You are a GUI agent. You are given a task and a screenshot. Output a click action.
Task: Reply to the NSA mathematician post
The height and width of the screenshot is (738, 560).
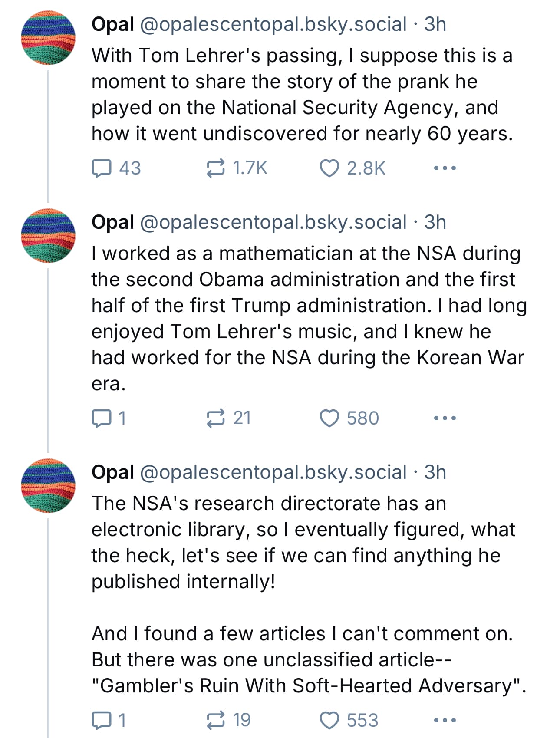click(x=102, y=418)
